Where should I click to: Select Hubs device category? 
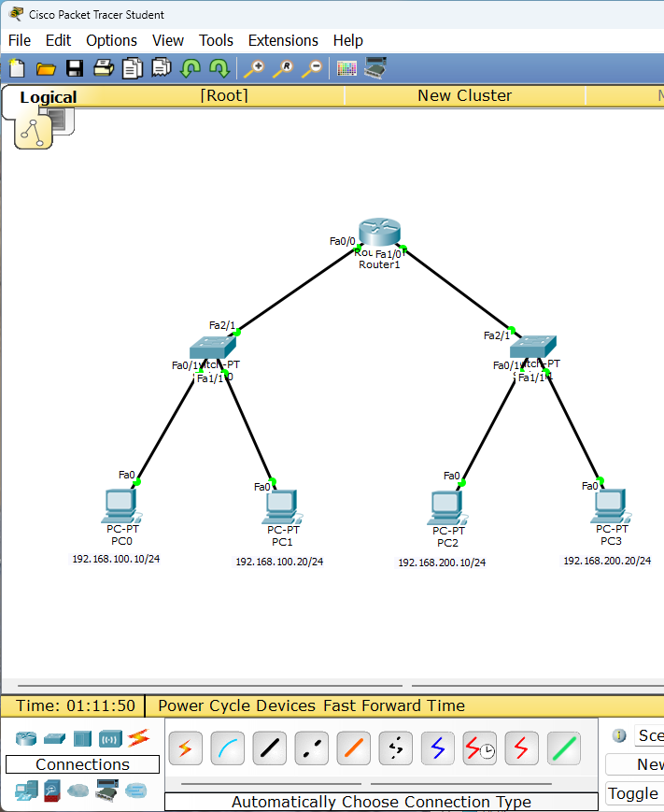click(82, 738)
